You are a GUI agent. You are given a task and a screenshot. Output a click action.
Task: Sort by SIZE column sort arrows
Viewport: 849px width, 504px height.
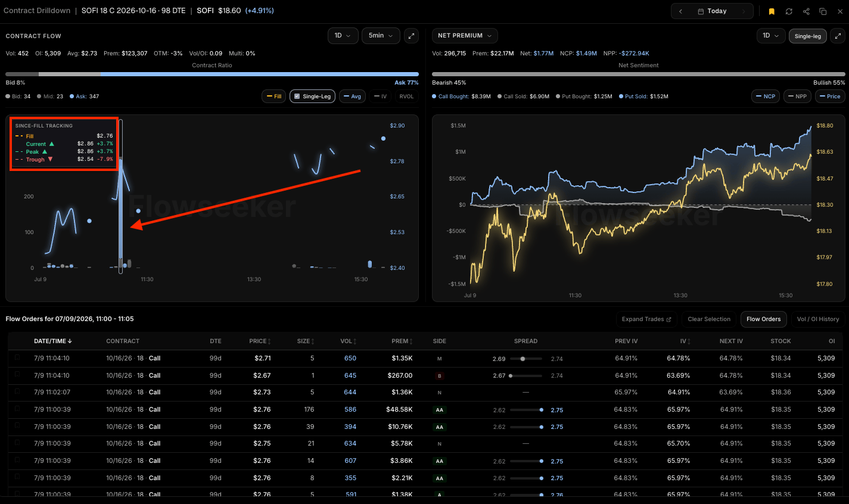pyautogui.click(x=313, y=341)
